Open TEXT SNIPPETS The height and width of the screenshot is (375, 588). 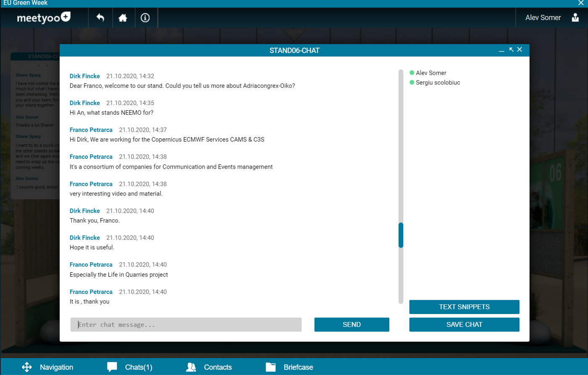point(464,307)
